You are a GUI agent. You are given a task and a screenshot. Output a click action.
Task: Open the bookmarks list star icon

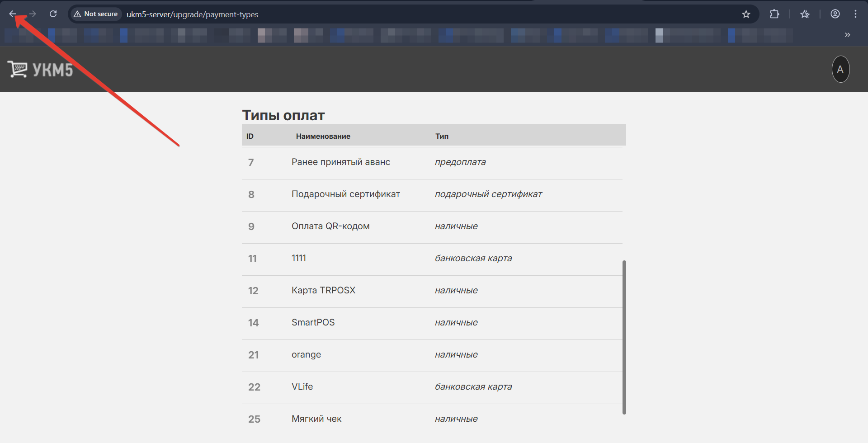click(805, 14)
